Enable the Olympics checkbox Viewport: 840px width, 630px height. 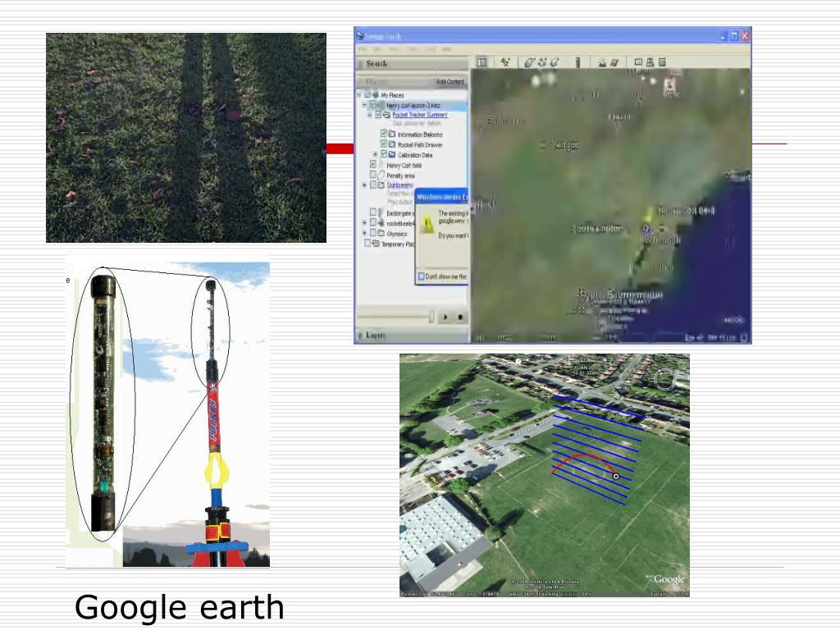(373, 233)
